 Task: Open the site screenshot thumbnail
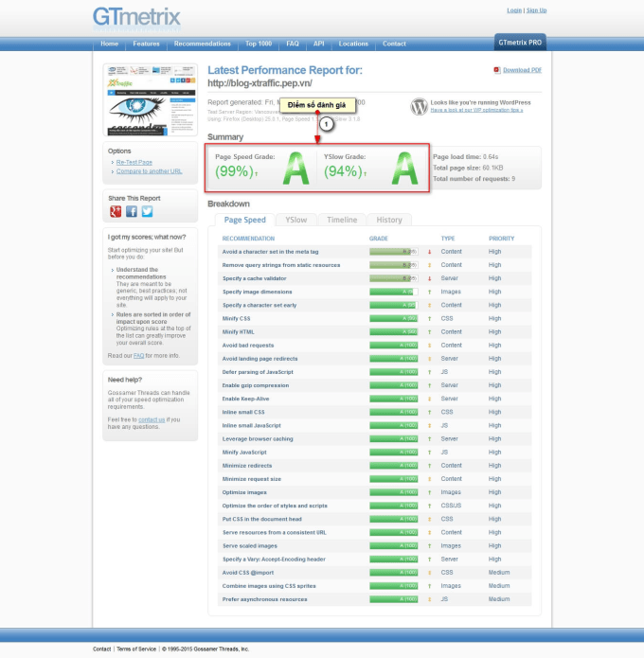[151, 99]
